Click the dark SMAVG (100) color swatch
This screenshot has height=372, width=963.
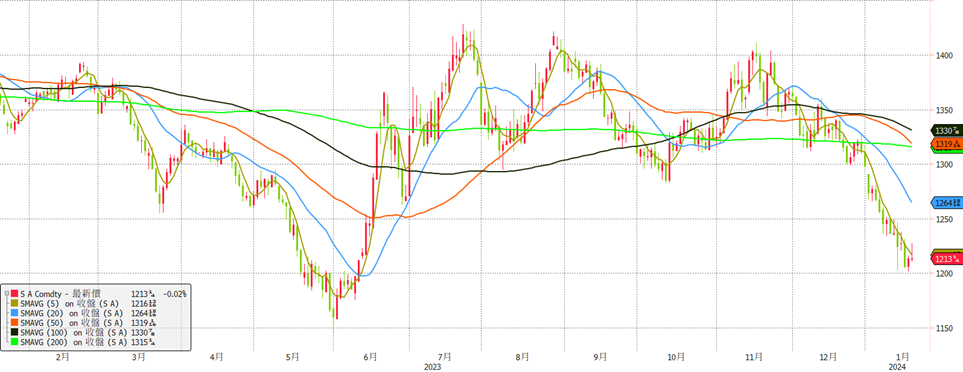coord(14,332)
